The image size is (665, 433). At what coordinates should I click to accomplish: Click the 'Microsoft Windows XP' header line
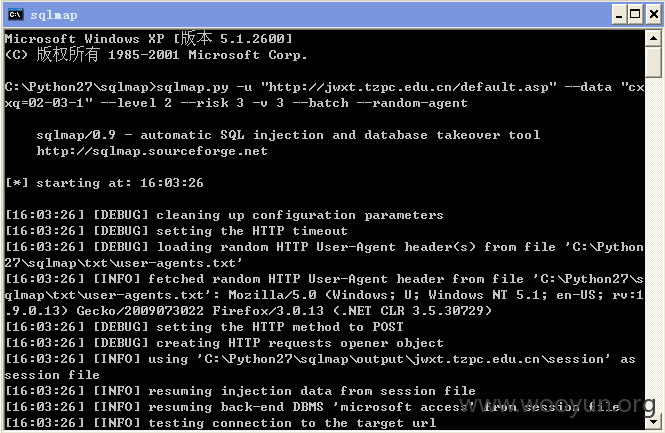click(x=148, y=39)
